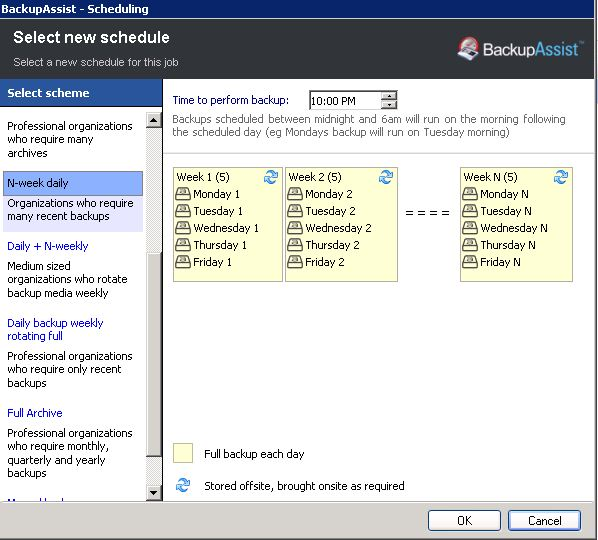The height and width of the screenshot is (540, 598).
Task: Click 'Professional organizations who require many archives' description
Action: click(70, 140)
